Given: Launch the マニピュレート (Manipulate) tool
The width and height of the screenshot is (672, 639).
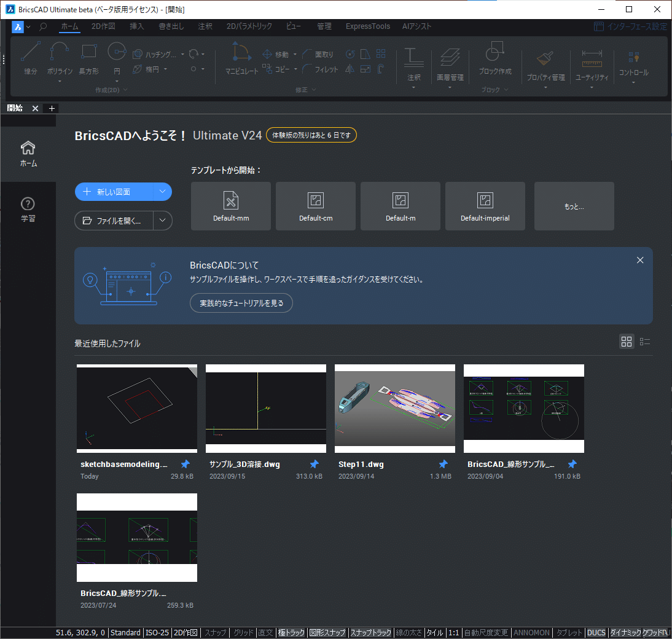Looking at the screenshot, I should coord(241,60).
